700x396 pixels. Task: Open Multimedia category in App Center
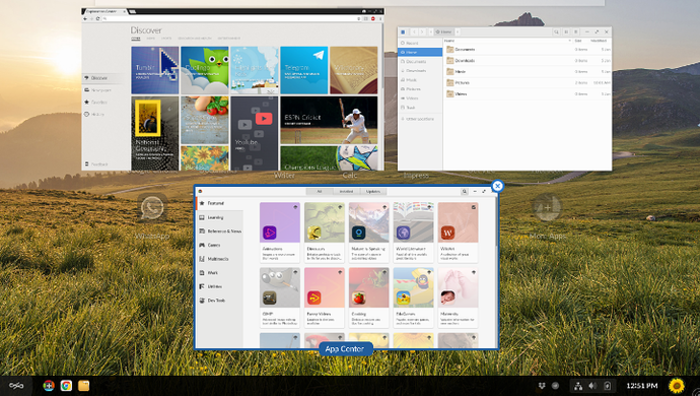coord(219,259)
